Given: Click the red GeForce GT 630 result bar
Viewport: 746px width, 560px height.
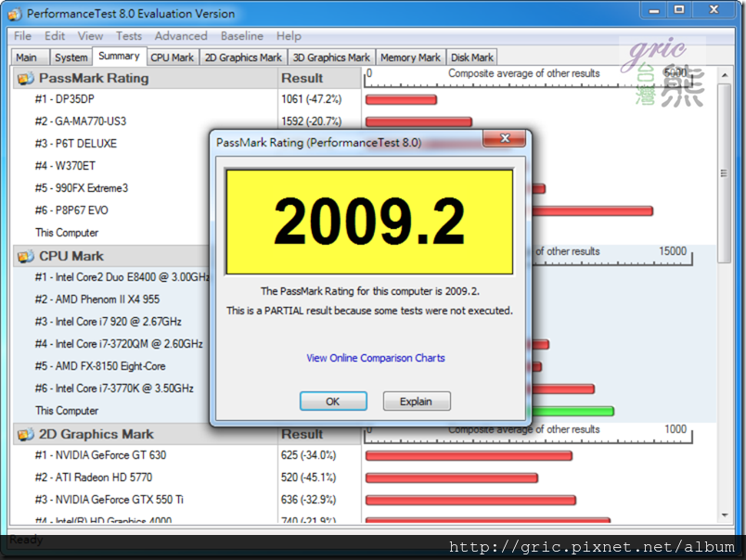Looking at the screenshot, I should pos(469,456).
